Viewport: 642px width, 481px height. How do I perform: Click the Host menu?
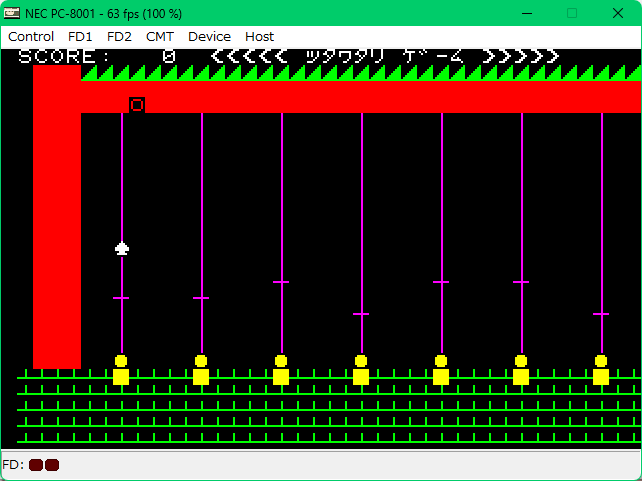(x=259, y=36)
